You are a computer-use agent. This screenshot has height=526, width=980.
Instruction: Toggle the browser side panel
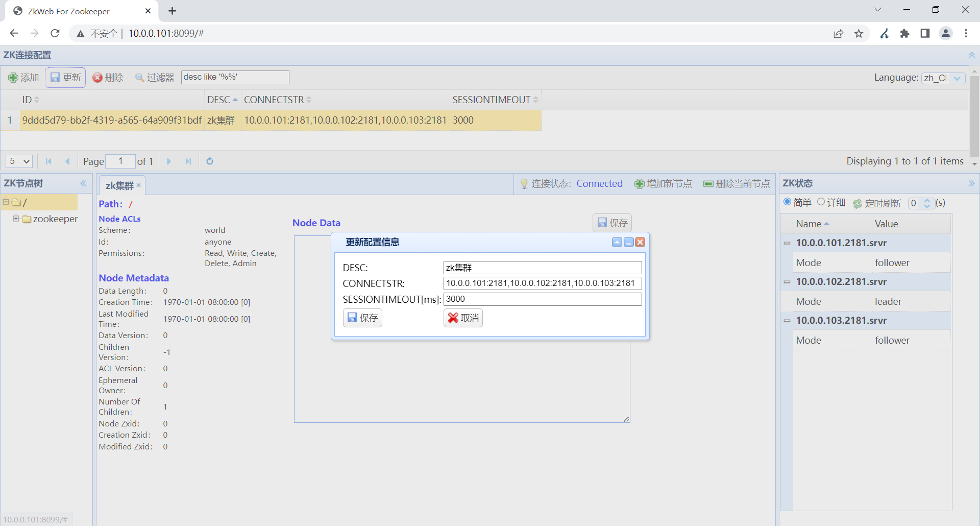coord(925,34)
